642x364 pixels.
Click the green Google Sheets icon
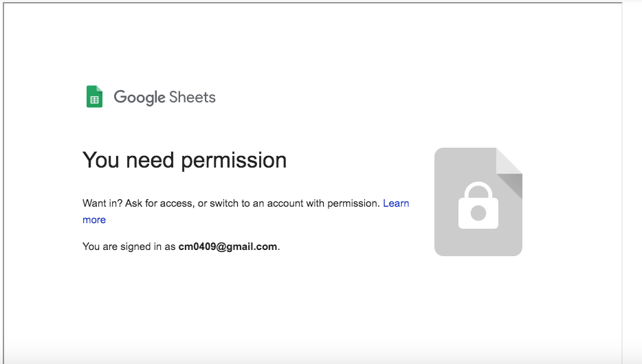click(x=94, y=97)
